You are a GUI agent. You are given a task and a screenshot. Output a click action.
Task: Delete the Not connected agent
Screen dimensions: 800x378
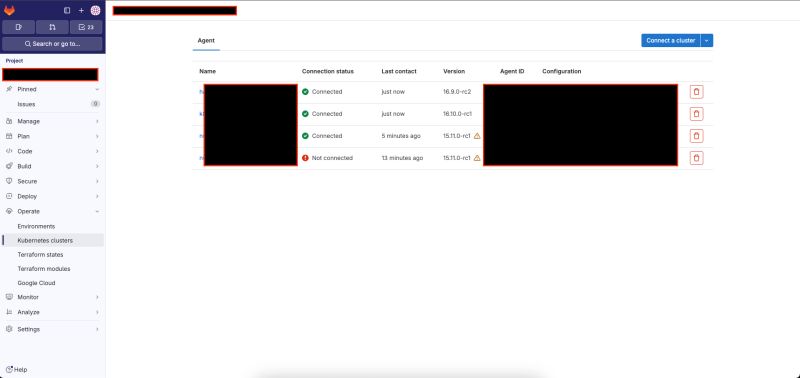tap(696, 158)
